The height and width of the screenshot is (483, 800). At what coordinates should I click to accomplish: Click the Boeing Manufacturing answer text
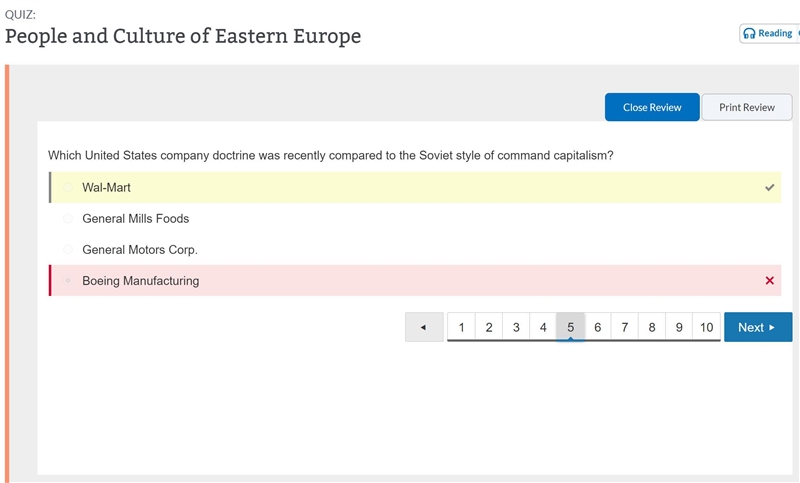[x=141, y=281]
